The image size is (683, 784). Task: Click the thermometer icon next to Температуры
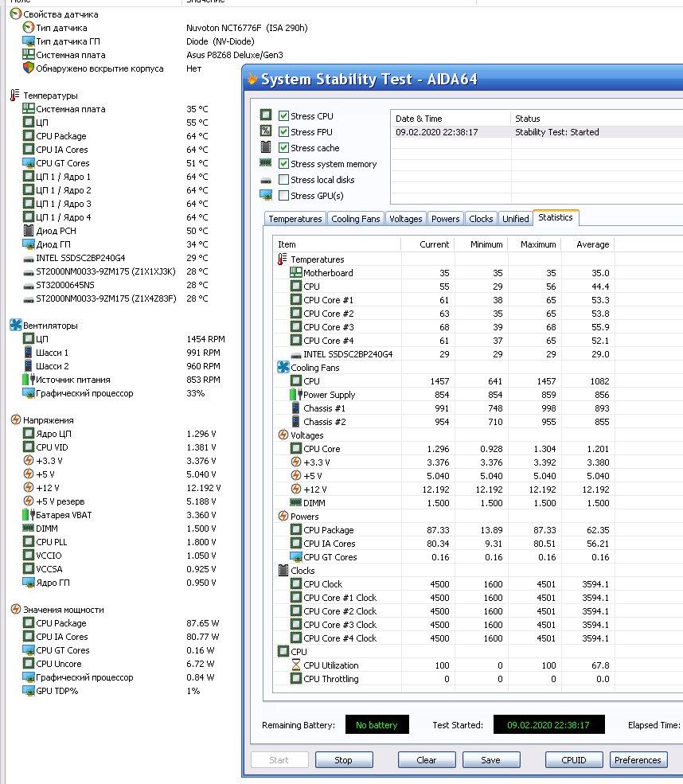[15, 95]
